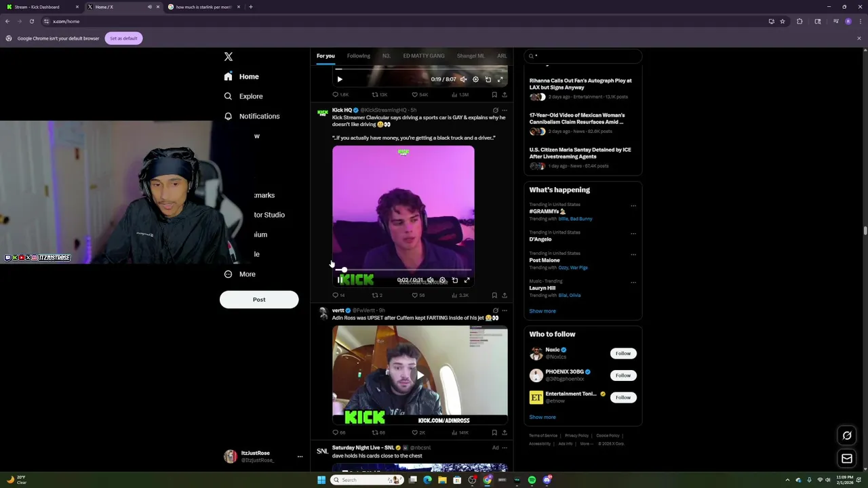Open the Explore search page
The image size is (868, 488).
[x=243, y=96]
